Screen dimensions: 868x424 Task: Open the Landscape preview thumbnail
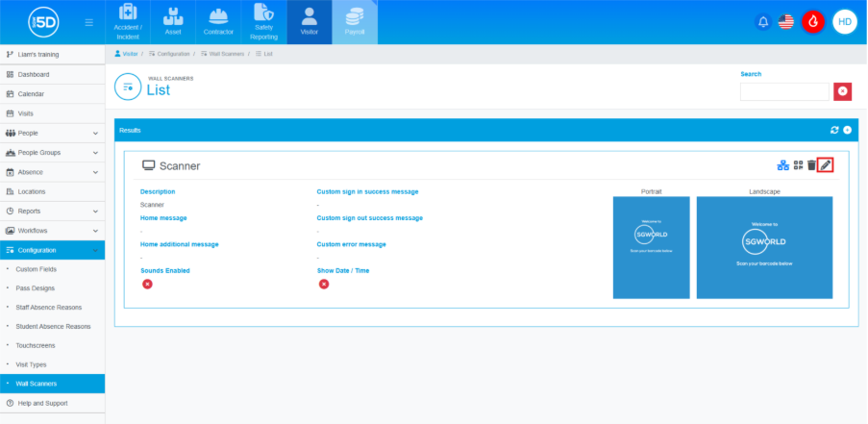click(764, 247)
